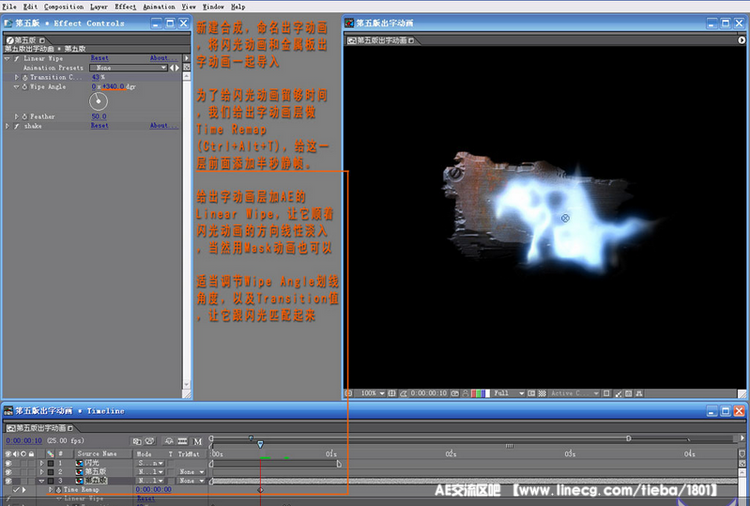The height and width of the screenshot is (506, 750).
Task: Expand layer 1 闪光 properties
Action: coord(42,463)
